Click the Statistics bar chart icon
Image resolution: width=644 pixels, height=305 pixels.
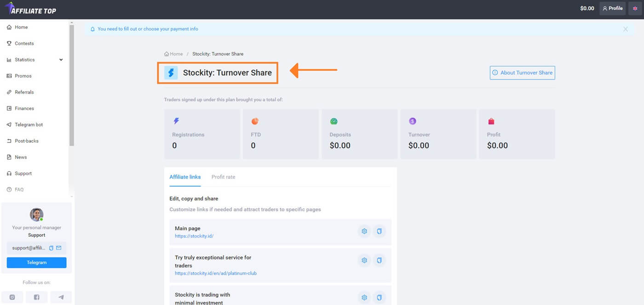click(9, 60)
